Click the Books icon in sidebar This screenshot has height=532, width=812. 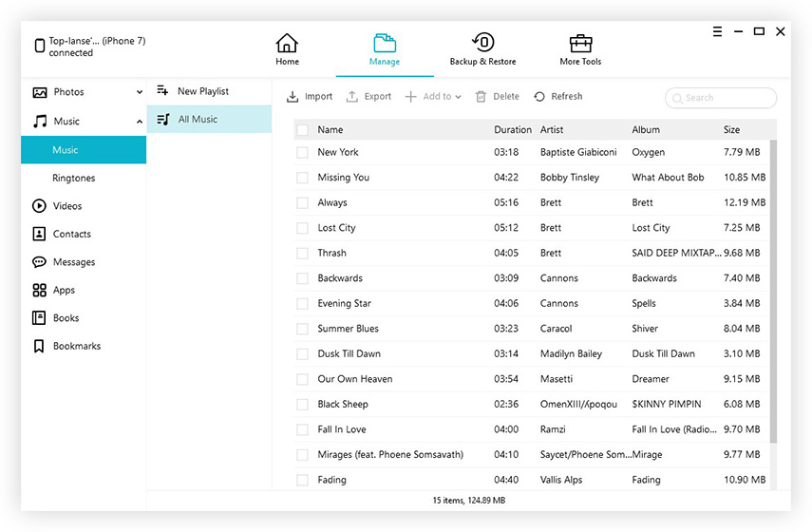tap(39, 317)
